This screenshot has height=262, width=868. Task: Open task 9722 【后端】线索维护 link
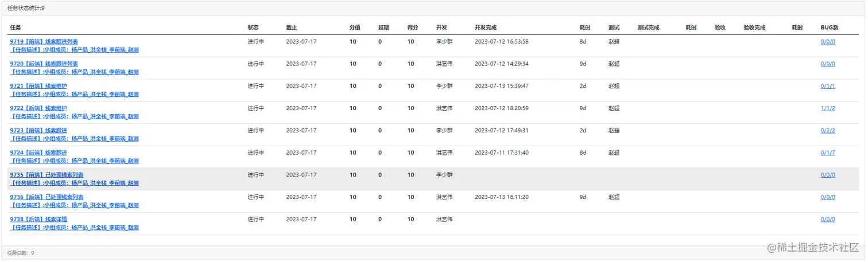point(38,108)
